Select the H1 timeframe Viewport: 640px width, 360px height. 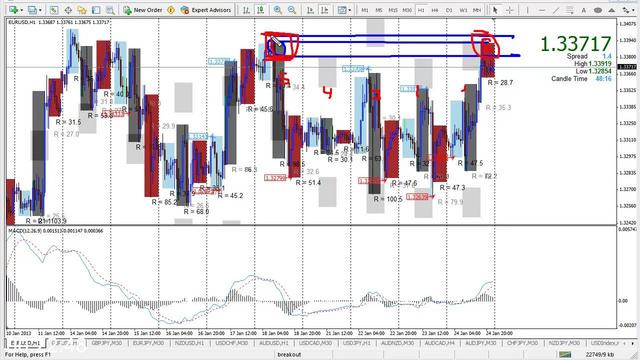coord(421,10)
